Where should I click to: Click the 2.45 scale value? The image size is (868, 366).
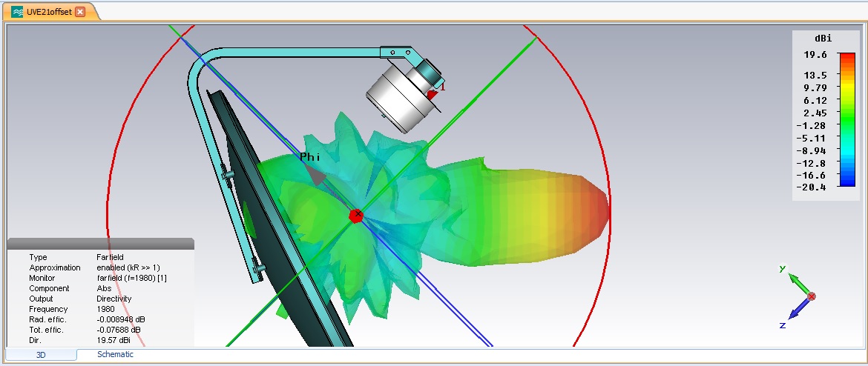(x=815, y=113)
